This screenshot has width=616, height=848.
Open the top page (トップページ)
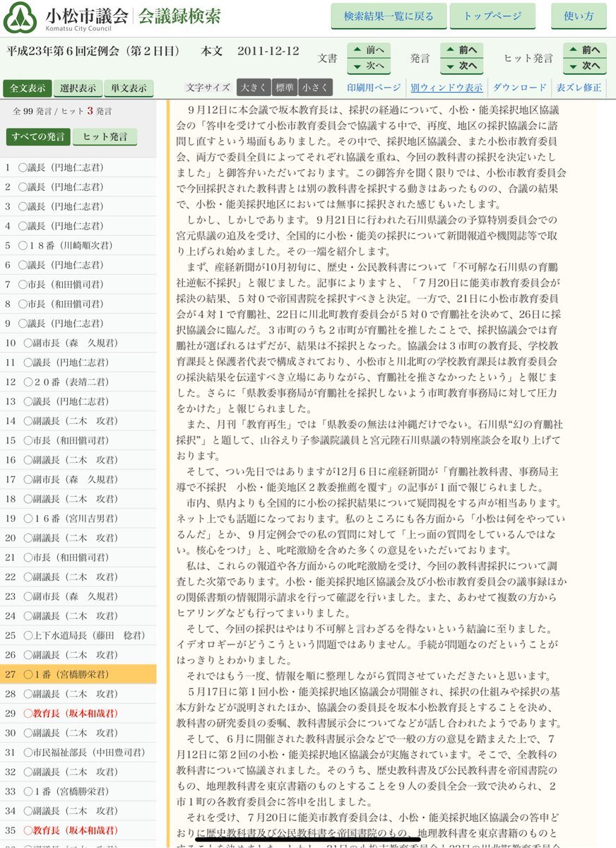(x=494, y=16)
